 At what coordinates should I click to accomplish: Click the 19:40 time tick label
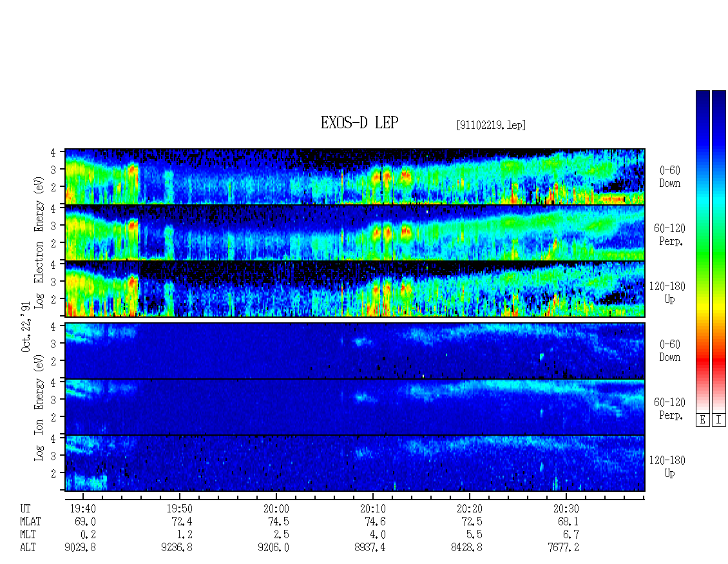click(x=82, y=509)
